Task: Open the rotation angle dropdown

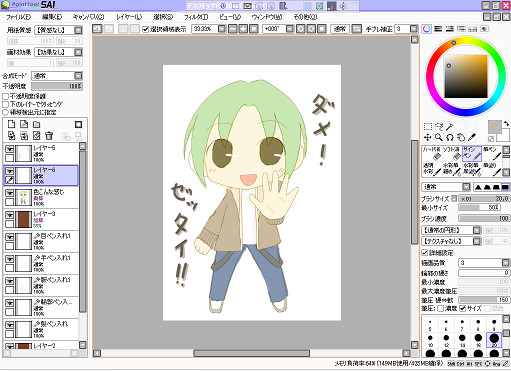Action: pos(290,29)
